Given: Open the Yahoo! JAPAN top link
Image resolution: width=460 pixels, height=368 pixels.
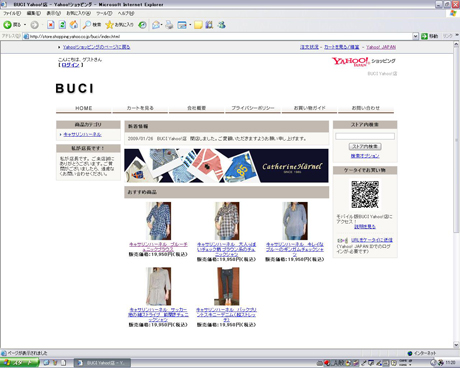Looking at the screenshot, I should [x=381, y=47].
